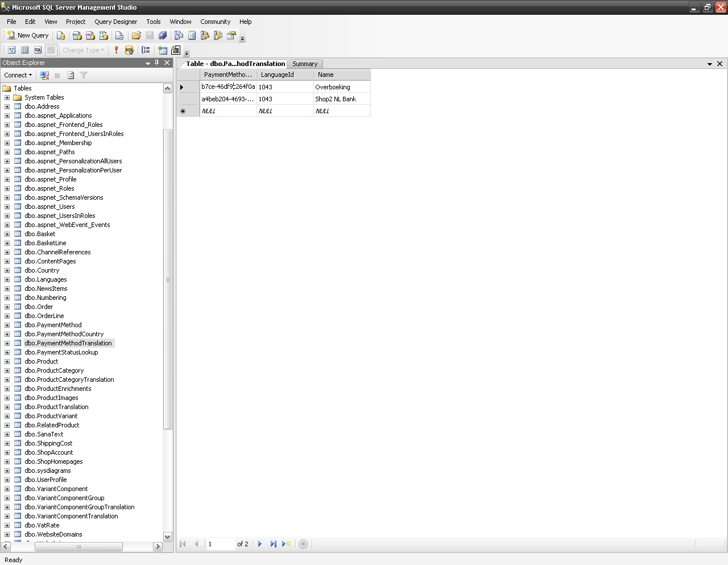Expand the dbo.Order table node

click(7, 307)
